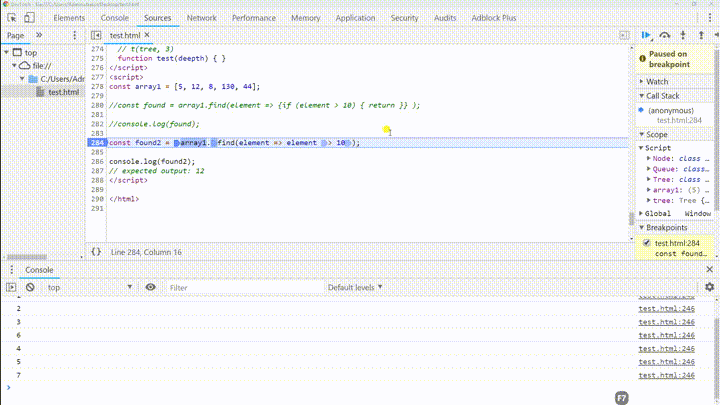Screen dimensions: 720x405
Task: Expand the Node class entry
Action: 649,158
